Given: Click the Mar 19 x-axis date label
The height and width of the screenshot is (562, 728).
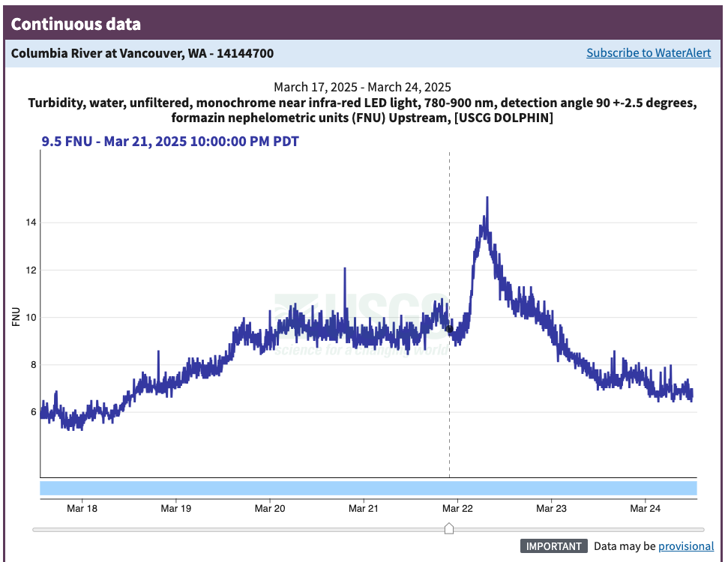Looking at the screenshot, I should pyautogui.click(x=175, y=508).
